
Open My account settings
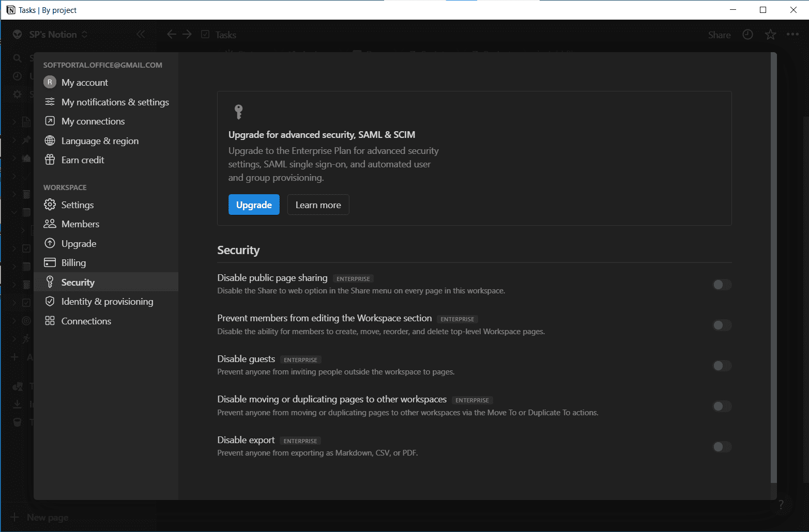(106, 83)
